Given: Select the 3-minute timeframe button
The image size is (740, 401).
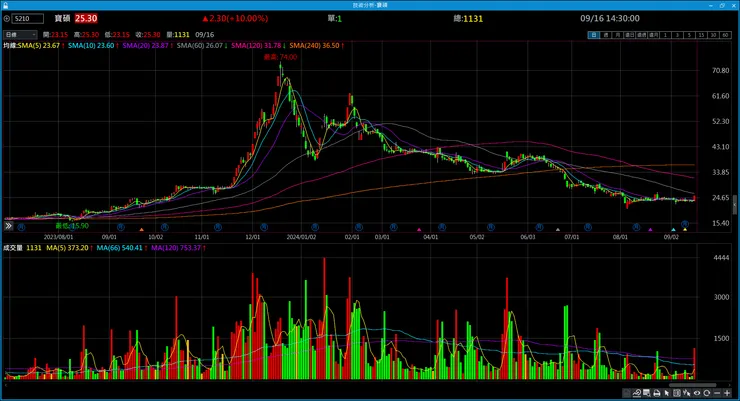Looking at the screenshot, I should click(677, 35).
